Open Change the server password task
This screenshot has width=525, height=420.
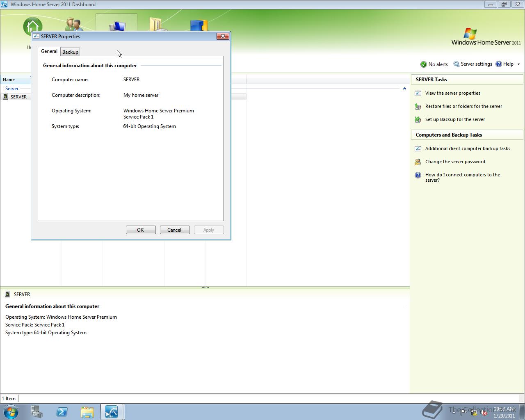(x=455, y=162)
